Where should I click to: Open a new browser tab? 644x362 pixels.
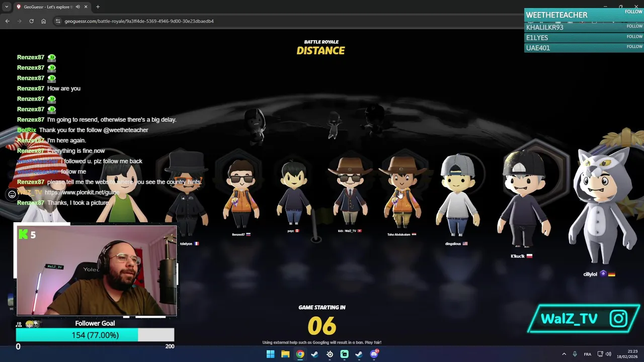98,7
